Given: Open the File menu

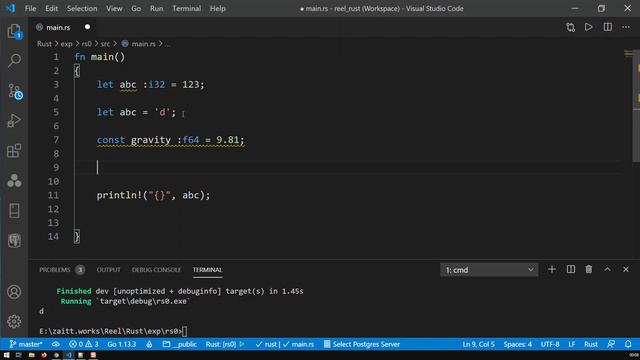Looking at the screenshot, I should click(x=31, y=8).
